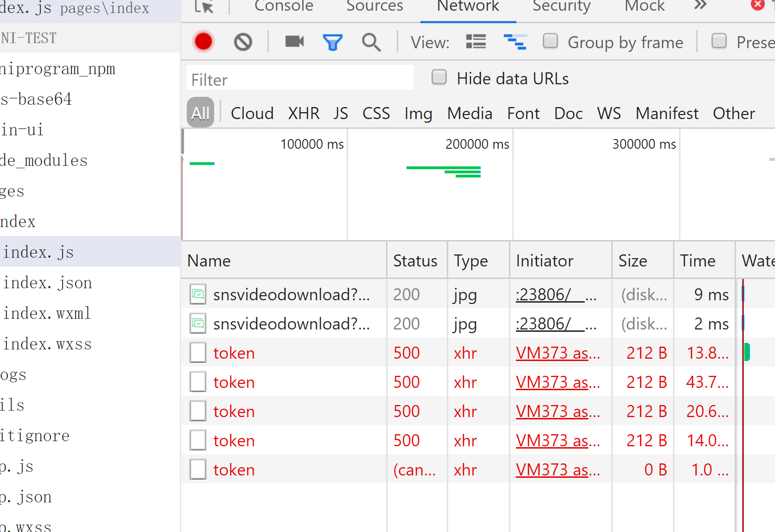The height and width of the screenshot is (532, 775).
Task: Filter requests by JS
Action: tap(341, 113)
